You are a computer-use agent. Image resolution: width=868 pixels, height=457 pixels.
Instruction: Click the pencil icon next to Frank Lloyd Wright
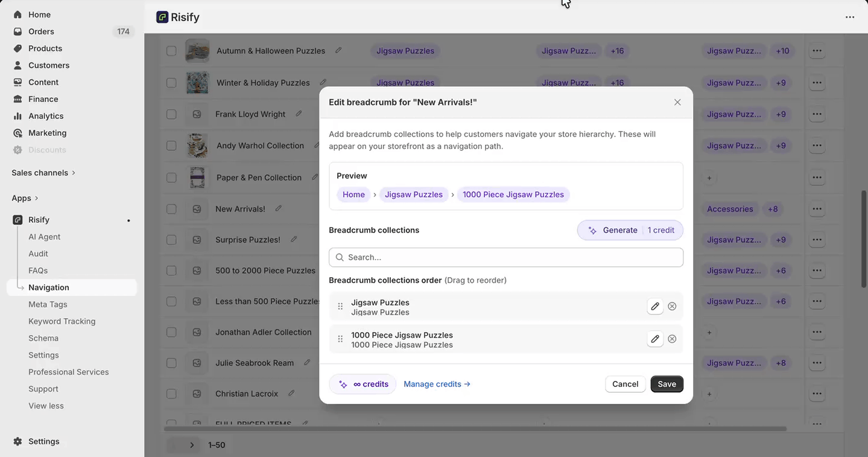[299, 114]
